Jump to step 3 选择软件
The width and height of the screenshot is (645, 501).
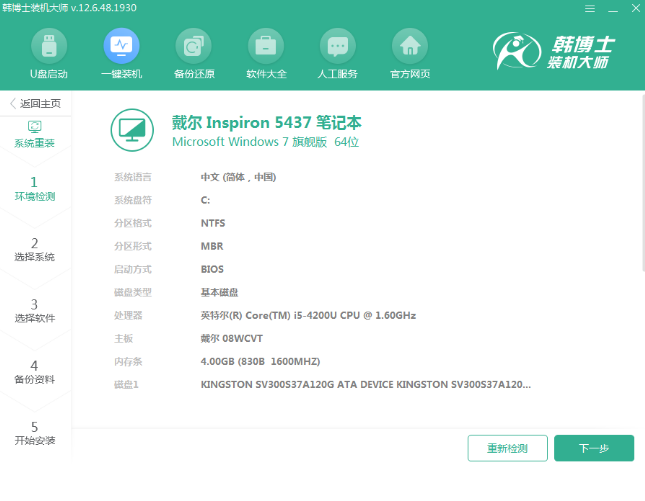tap(35, 310)
